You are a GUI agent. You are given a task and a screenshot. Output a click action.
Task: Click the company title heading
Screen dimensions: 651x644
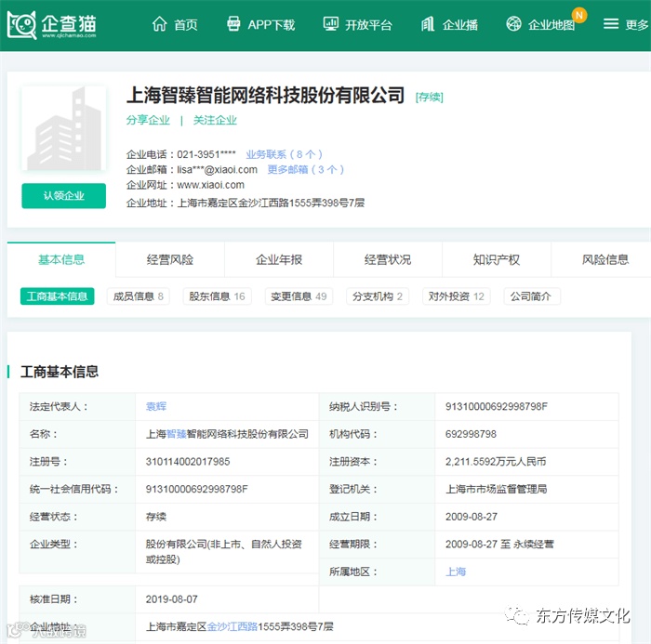click(x=265, y=95)
